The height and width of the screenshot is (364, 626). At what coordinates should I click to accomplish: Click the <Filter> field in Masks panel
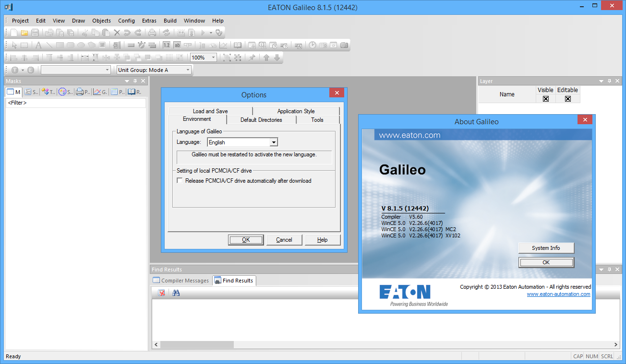point(75,103)
